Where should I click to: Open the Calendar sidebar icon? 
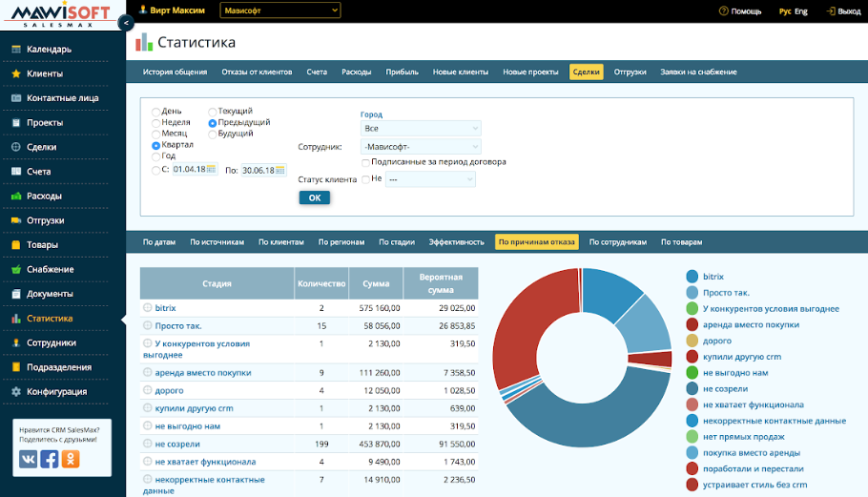pos(16,50)
